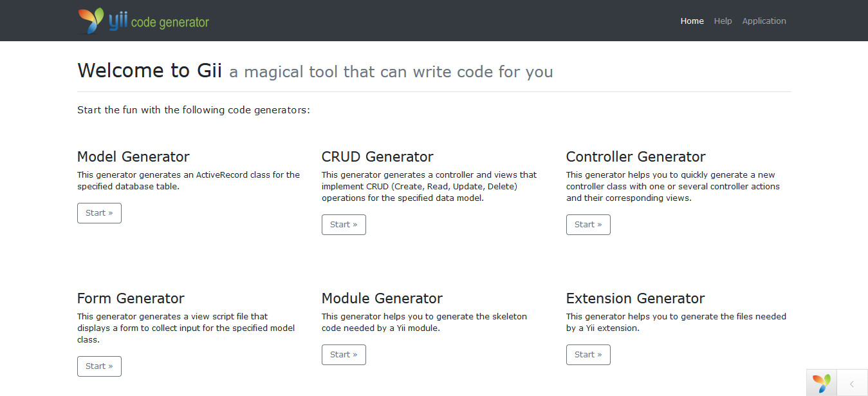
Task: Start the Model Generator
Action: coord(99,213)
